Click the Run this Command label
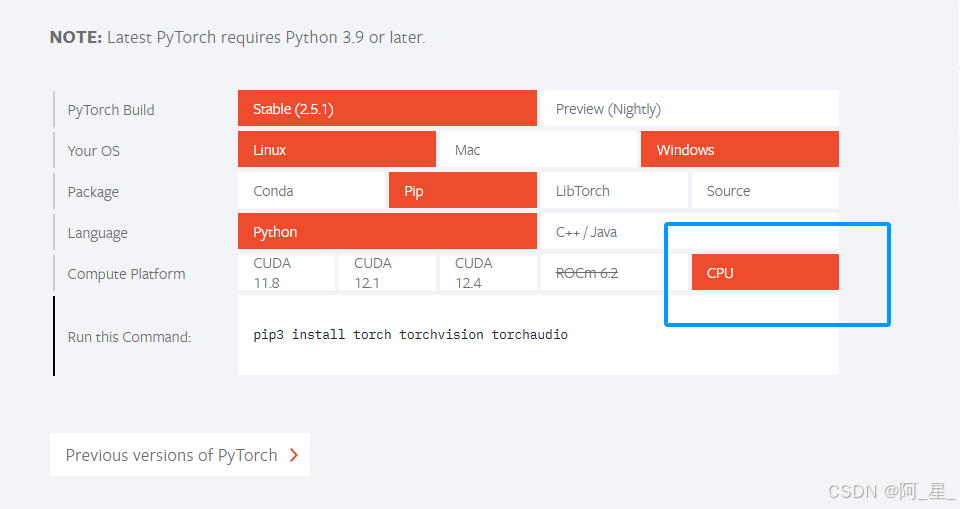This screenshot has height=509, width=960. coord(129,337)
